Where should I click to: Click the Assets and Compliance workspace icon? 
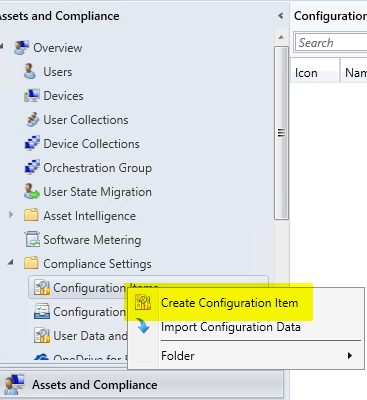[14, 385]
